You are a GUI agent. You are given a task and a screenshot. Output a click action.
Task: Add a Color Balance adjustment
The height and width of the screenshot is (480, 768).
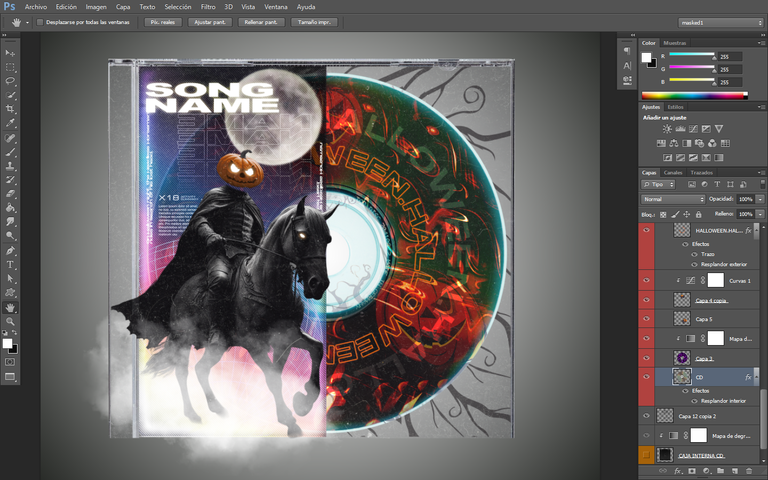coord(674,144)
